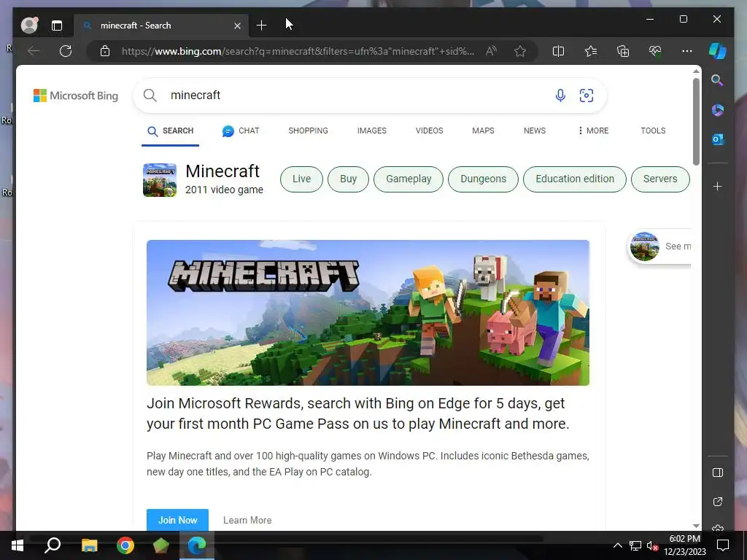Screen dimensions: 747x560
Task: Select the Education edition chip
Action: 575,179
